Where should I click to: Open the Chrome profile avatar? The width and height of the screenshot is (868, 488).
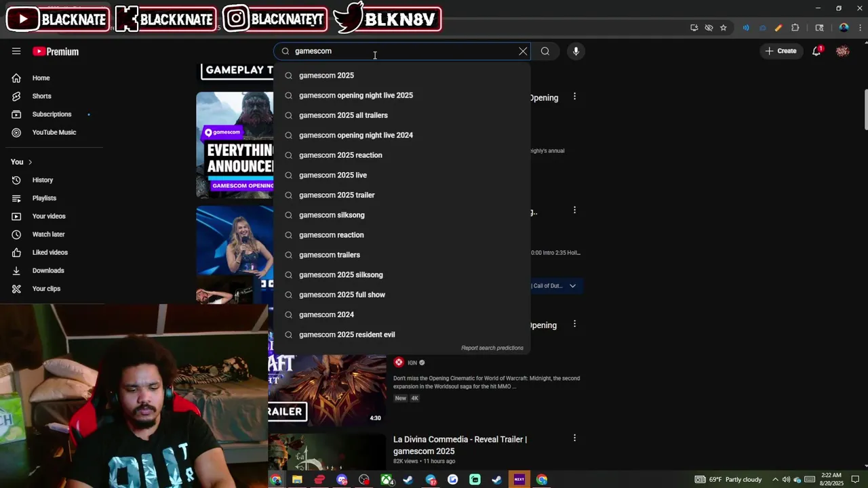[844, 28]
